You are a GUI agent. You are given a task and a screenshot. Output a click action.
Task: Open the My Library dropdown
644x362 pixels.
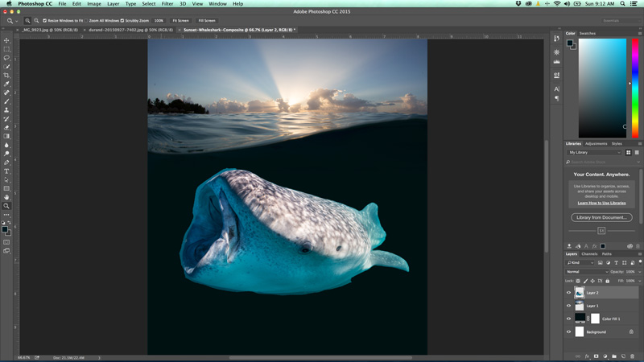tap(595, 152)
